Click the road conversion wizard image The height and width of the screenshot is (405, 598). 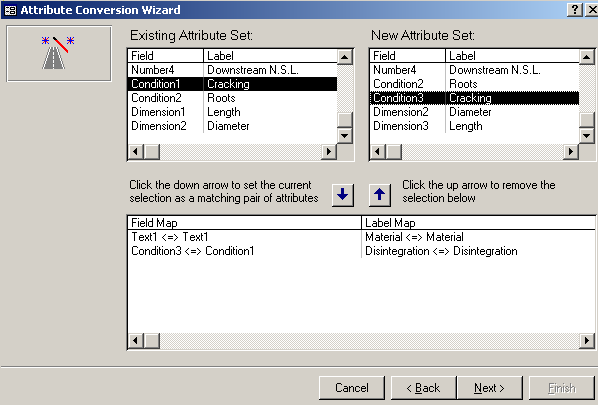point(59,53)
